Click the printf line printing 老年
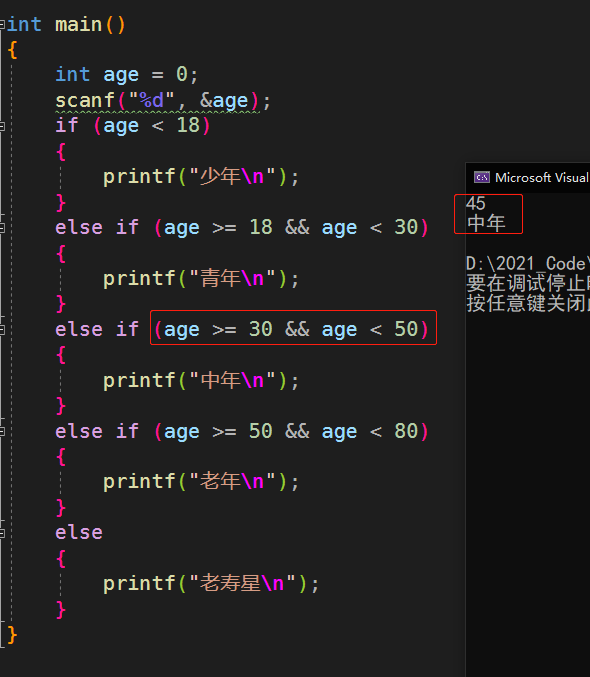The height and width of the screenshot is (677, 590). click(x=201, y=481)
